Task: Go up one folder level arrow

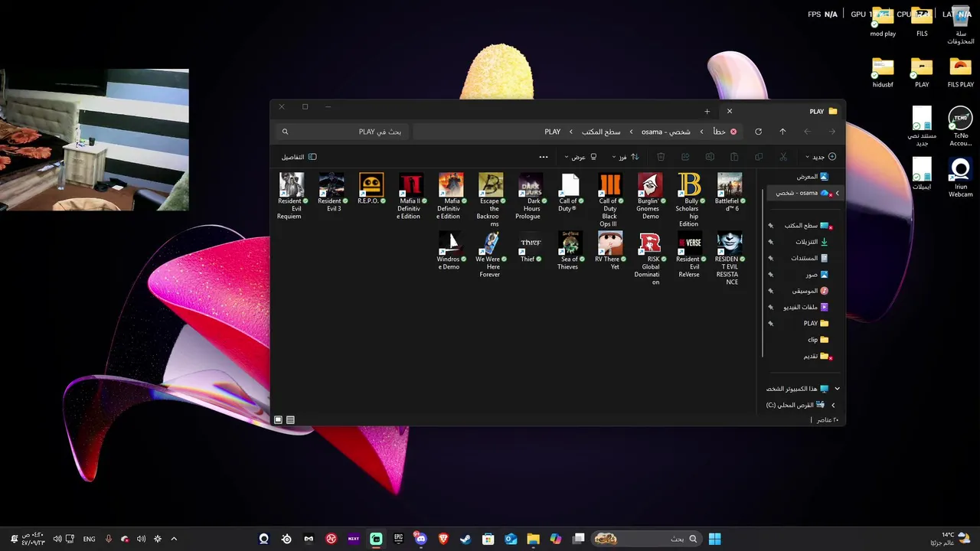Action: pyautogui.click(x=782, y=132)
